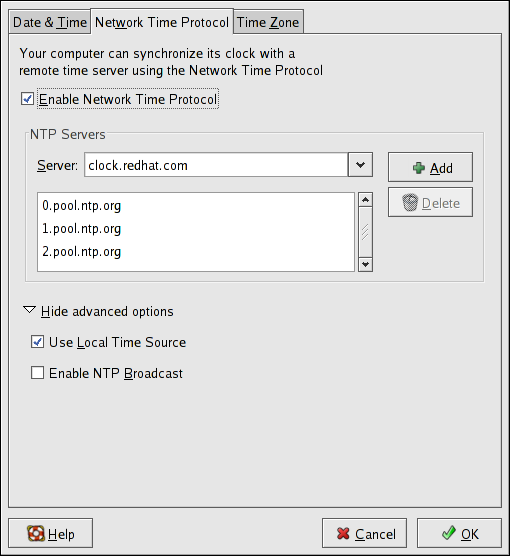Screen dimensions: 510x556
Task: Click the NTP server list scrollbar handle
Action: (x=365, y=232)
